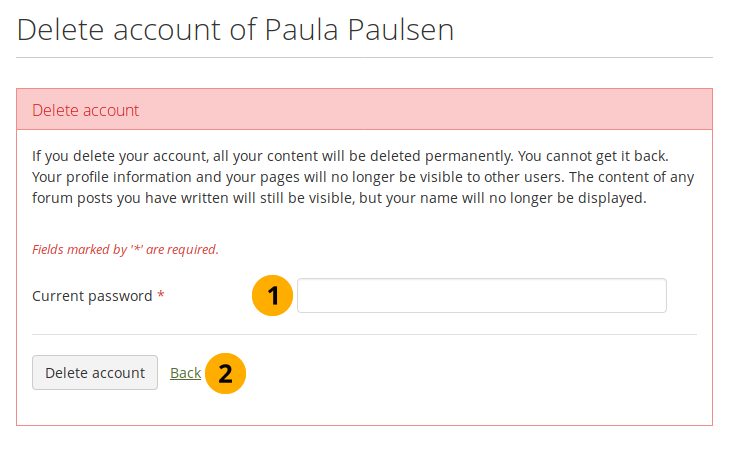Click the red asterisk beside Current password
Image resolution: width=730 pixels, height=458 pixels.
pos(161,297)
